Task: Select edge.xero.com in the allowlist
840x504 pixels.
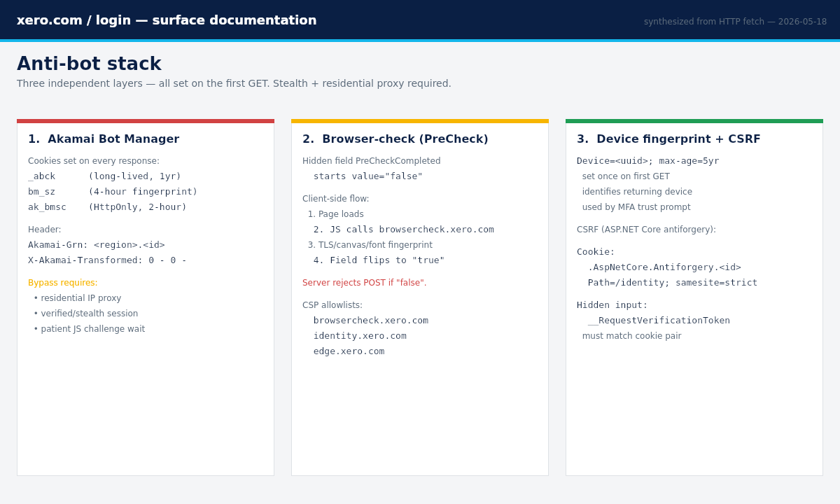Action: (x=349, y=351)
